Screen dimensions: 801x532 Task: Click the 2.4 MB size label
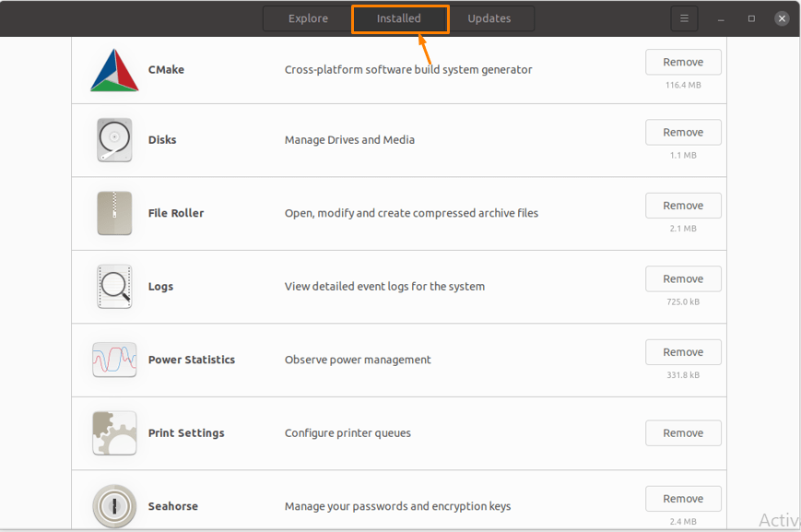coord(683,522)
